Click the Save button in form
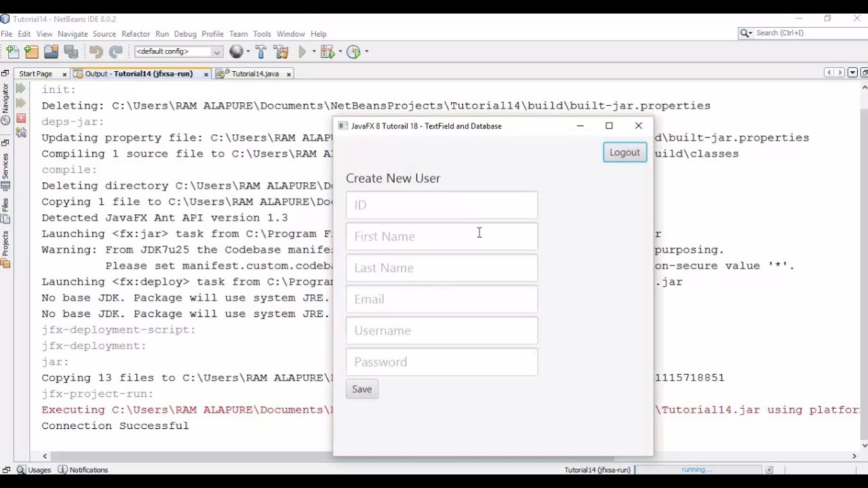This screenshot has height=488, width=868. 362,389
